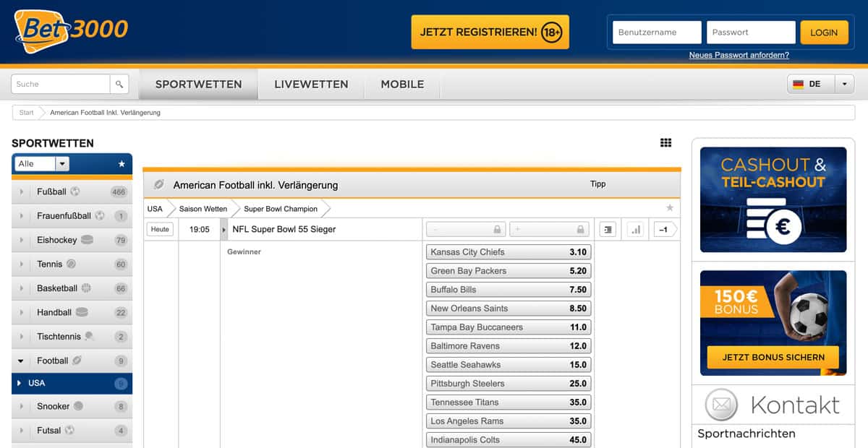Screen dimensions: 868x448
Task: Click the Start breadcrumb link
Action: coord(27,113)
